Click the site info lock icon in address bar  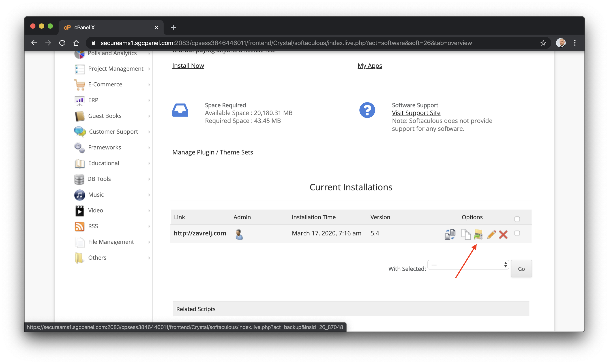click(93, 43)
